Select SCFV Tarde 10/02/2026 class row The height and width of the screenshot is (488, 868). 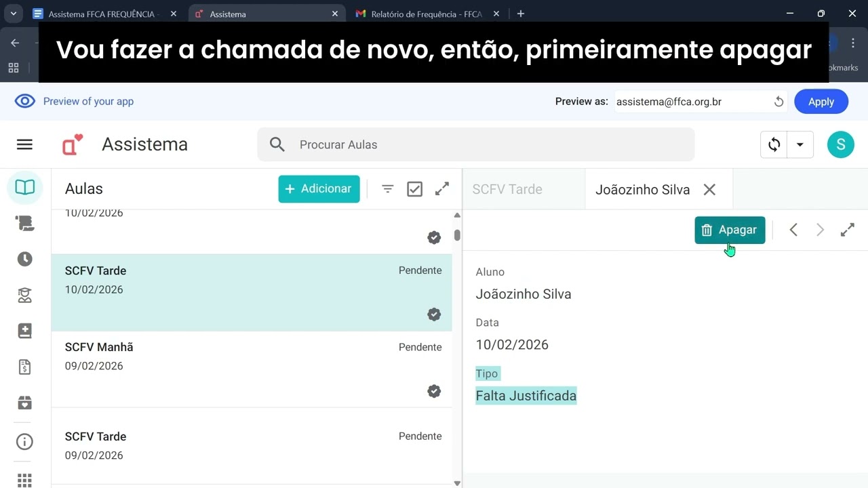pyautogui.click(x=252, y=293)
